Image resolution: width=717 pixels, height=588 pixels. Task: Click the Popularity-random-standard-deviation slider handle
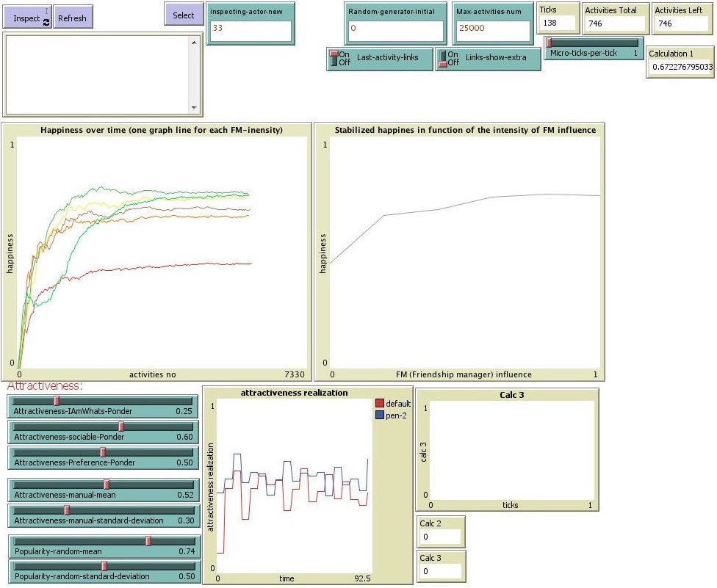pos(104,565)
